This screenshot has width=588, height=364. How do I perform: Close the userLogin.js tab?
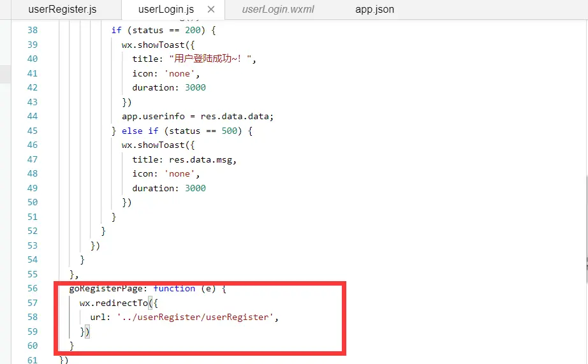click(211, 10)
